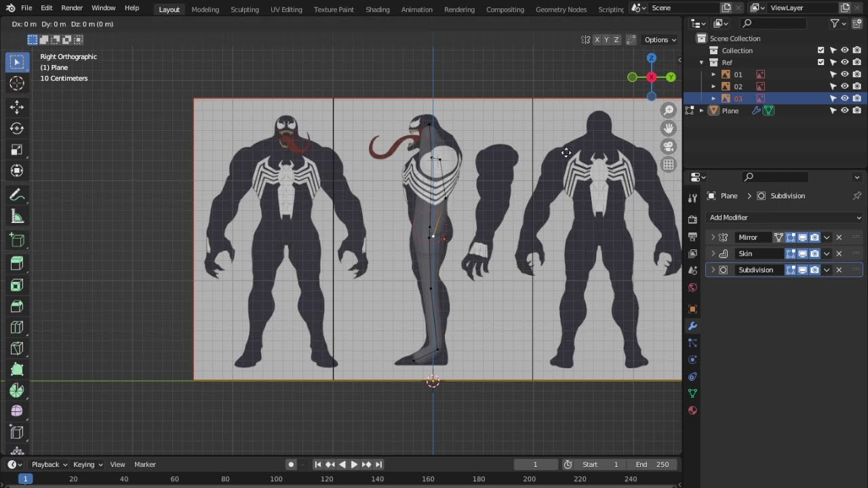This screenshot has width=868, height=488.
Task: Open the Keying dropdown
Action: [x=88, y=464]
